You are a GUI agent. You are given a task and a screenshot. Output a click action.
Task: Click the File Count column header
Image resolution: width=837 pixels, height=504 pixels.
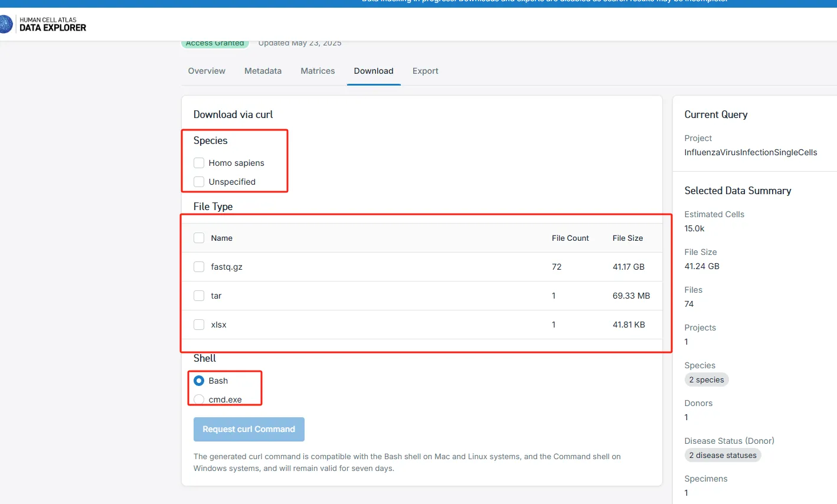[570, 238]
